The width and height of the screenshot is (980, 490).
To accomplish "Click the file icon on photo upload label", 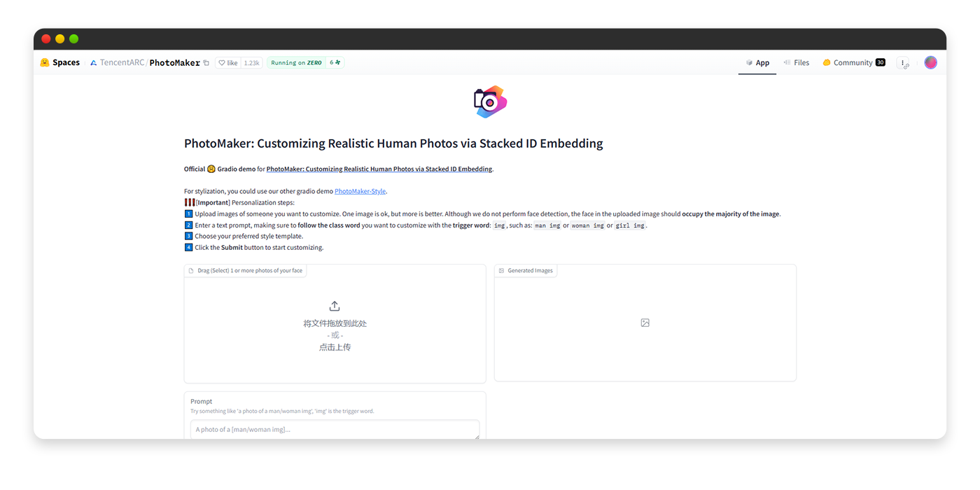I will (191, 270).
